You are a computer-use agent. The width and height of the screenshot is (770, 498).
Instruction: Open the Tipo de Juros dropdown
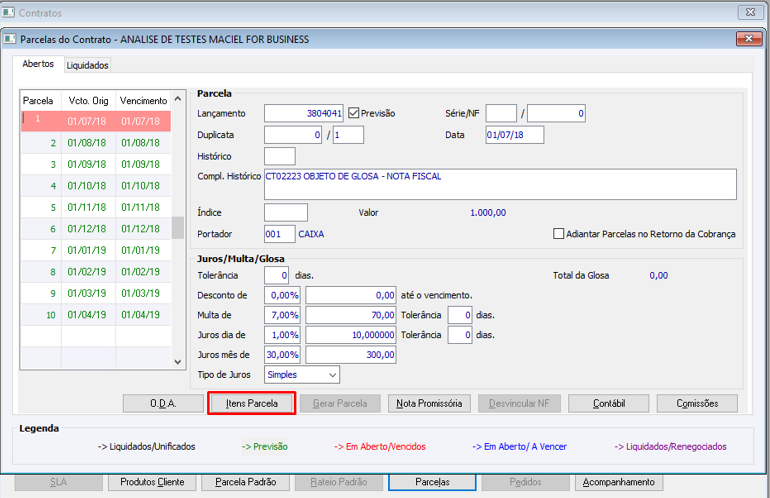332,375
